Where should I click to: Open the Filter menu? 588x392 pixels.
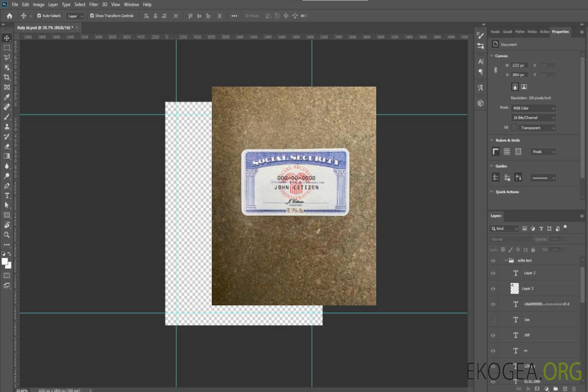point(94,4)
